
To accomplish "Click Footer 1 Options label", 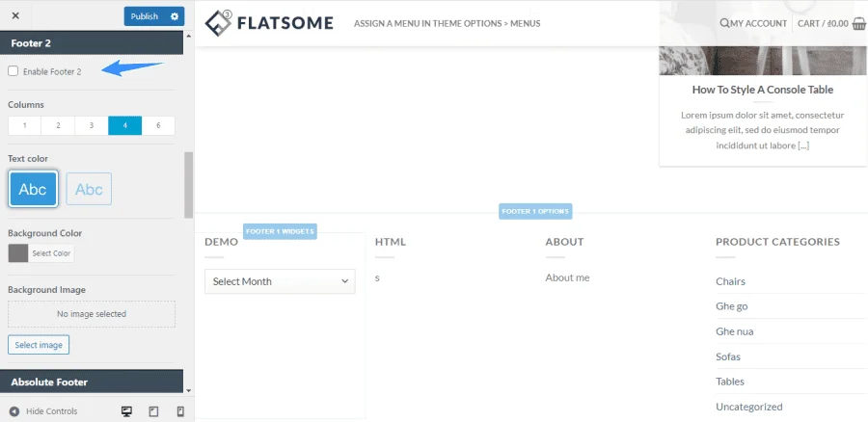I will point(535,211).
